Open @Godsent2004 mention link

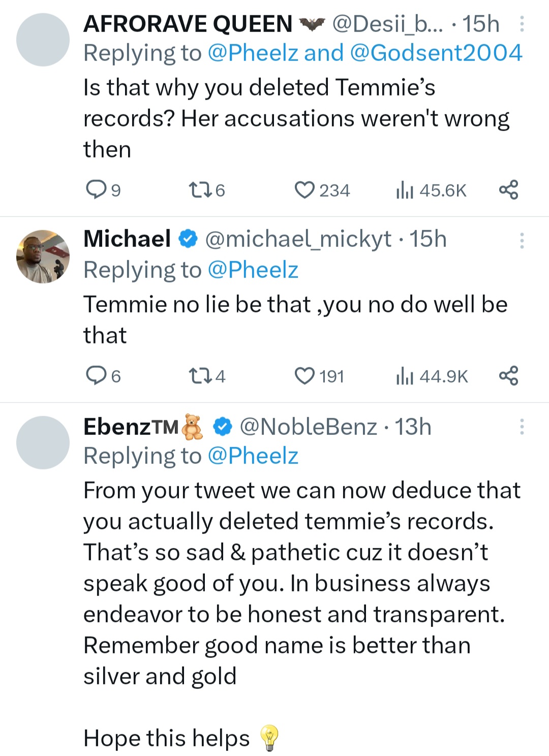tap(436, 53)
